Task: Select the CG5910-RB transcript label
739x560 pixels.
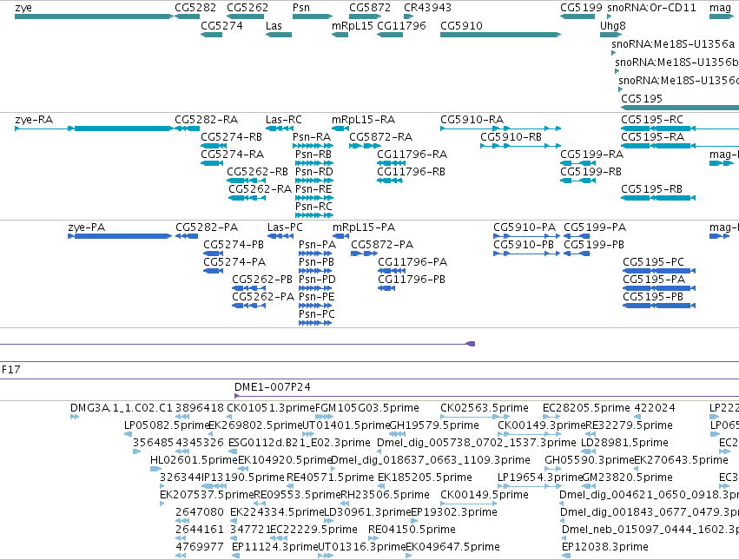Action: point(511,137)
